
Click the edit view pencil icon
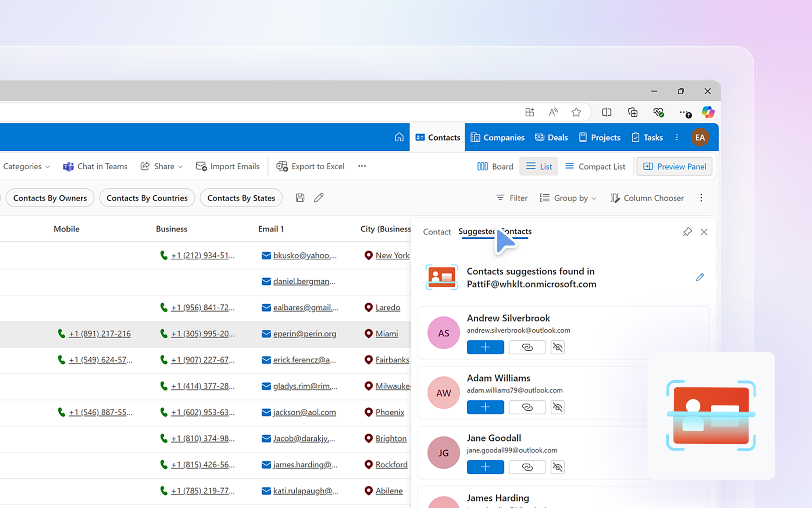point(319,198)
